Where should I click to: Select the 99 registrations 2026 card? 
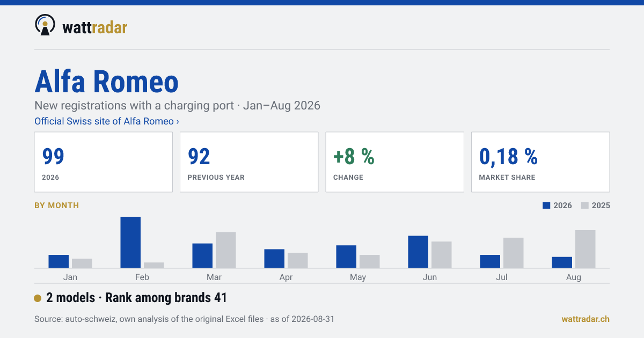tap(104, 162)
